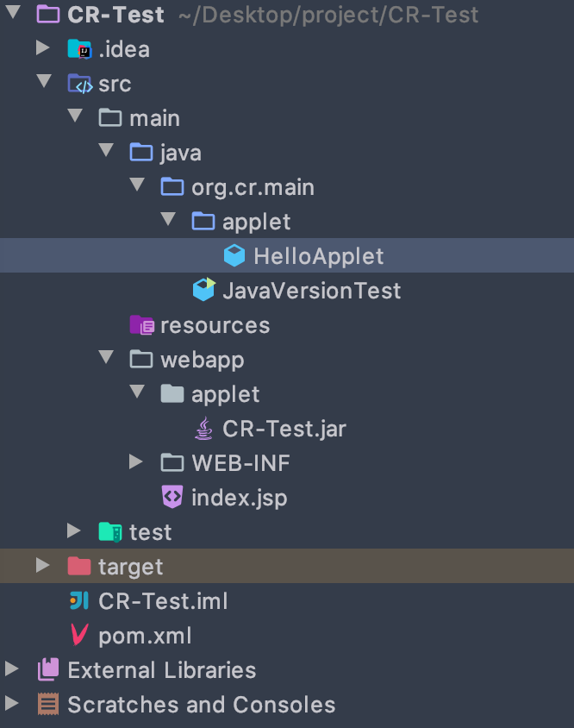Click the Scratches and Consoles icon
574x728 pixels.
(x=48, y=705)
